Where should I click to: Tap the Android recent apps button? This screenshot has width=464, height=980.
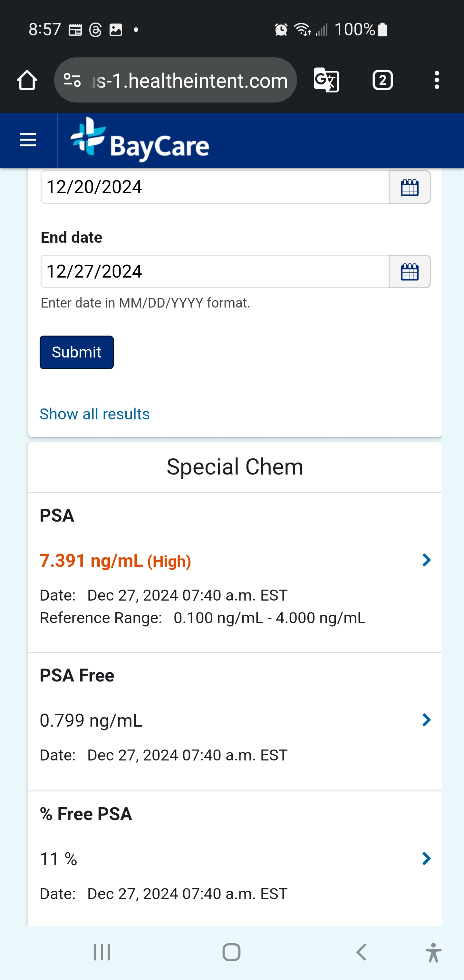point(102,953)
